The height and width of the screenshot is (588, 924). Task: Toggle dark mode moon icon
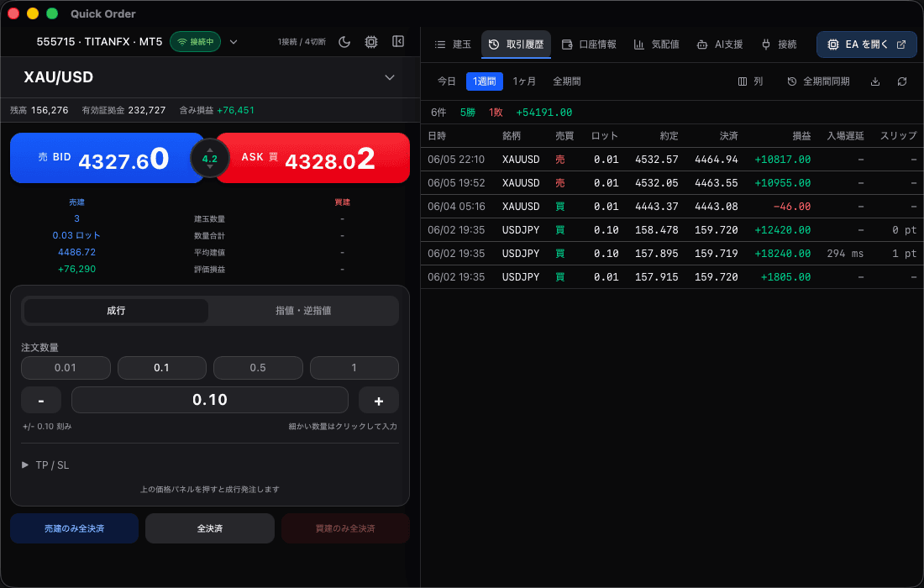point(344,42)
